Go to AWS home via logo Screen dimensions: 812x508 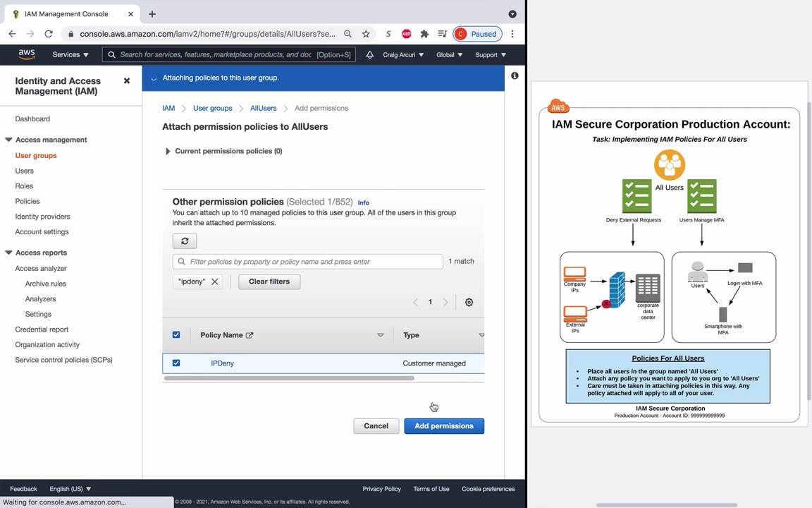pyautogui.click(x=26, y=54)
